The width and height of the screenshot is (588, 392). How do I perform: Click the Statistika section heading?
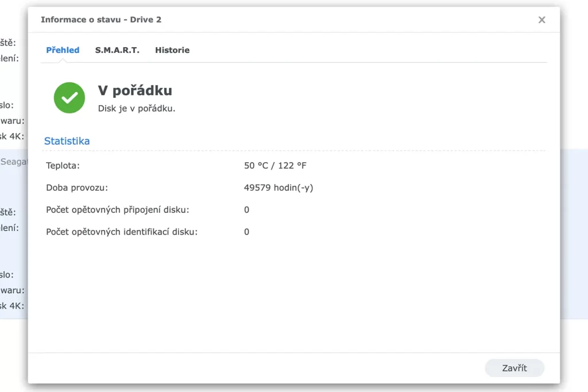point(67,141)
